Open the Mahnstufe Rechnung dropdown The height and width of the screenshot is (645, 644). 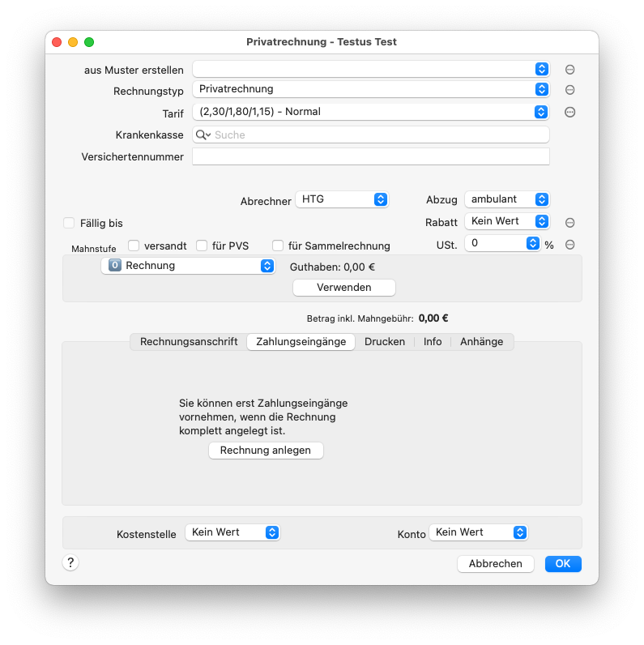(188, 266)
